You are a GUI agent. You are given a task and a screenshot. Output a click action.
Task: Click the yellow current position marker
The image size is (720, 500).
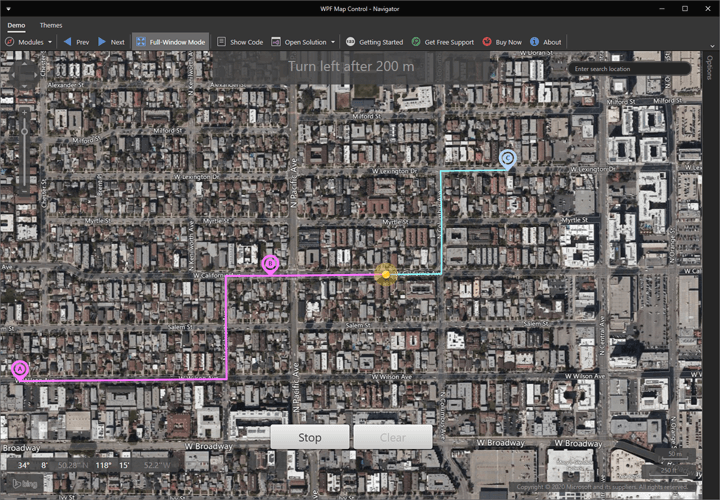click(x=386, y=273)
